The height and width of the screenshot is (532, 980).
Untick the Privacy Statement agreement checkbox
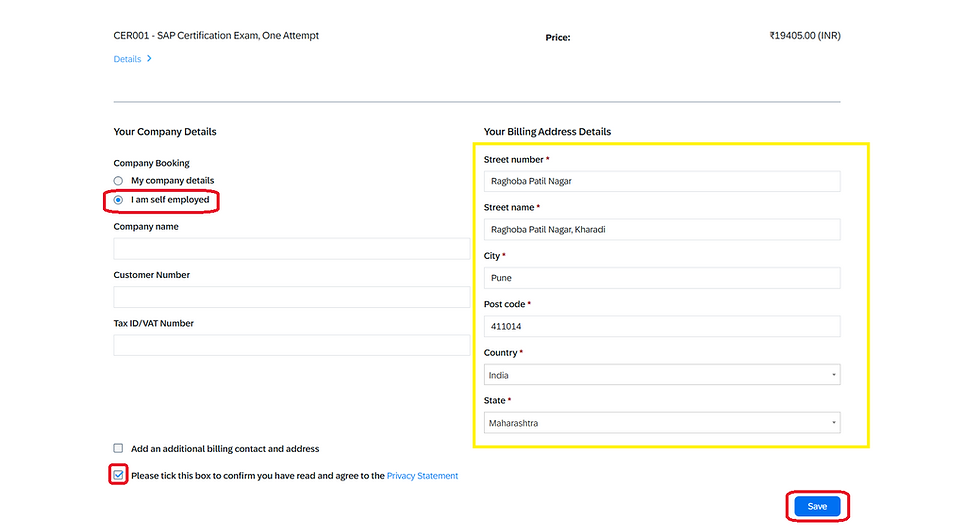pos(118,475)
